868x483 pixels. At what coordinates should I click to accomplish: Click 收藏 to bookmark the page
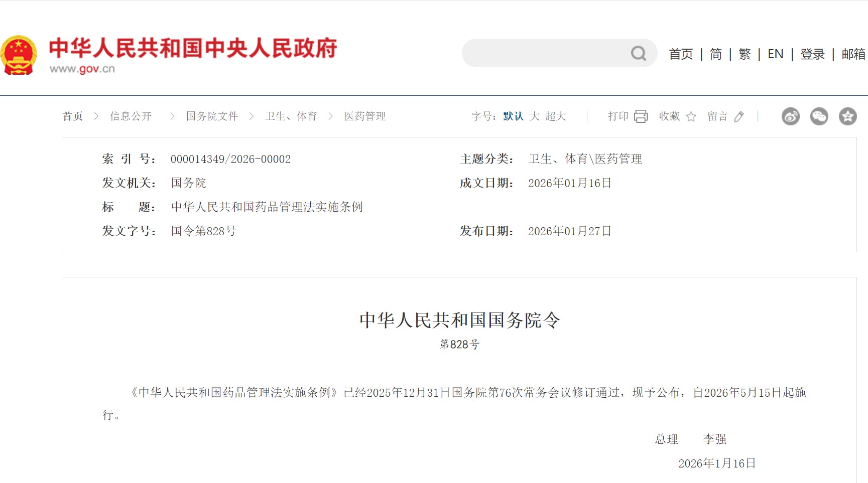[668, 116]
